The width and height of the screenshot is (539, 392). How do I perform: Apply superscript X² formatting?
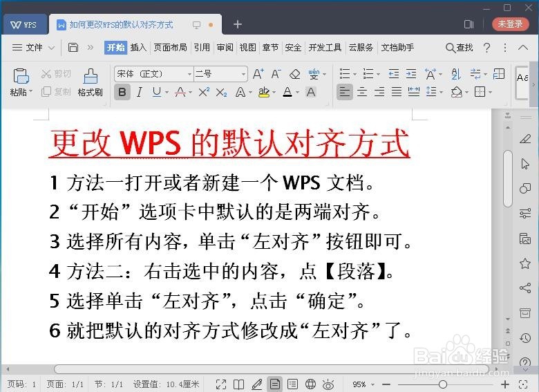click(x=204, y=92)
